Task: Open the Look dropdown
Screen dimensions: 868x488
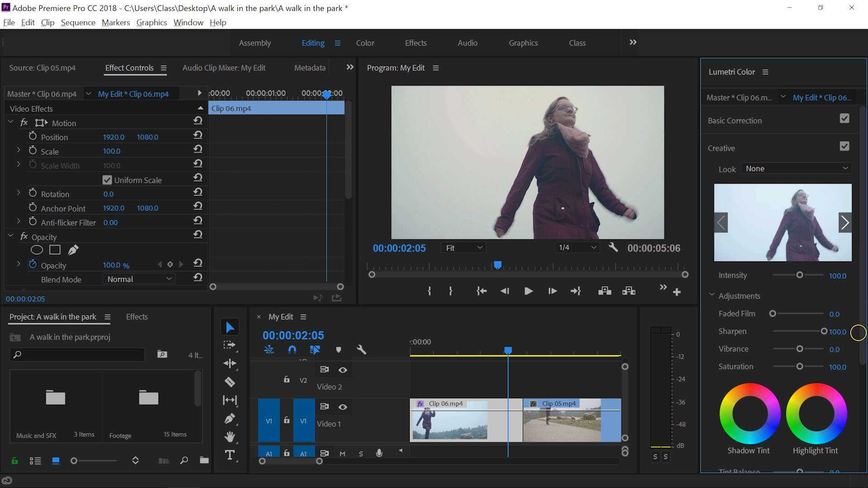Action: pyautogui.click(x=796, y=169)
